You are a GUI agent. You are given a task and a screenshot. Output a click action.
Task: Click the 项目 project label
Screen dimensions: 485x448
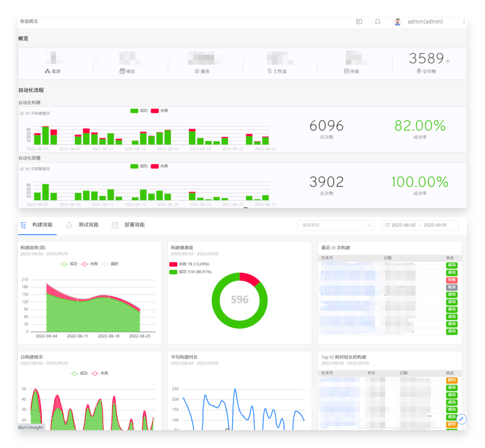130,71
